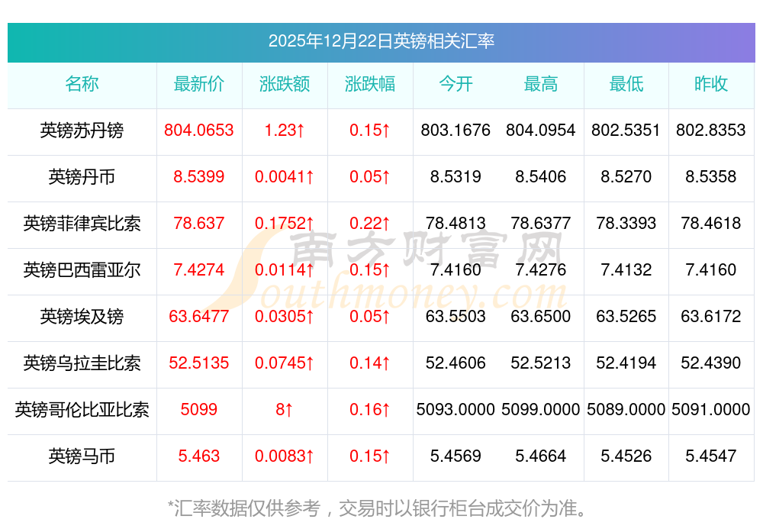Select the 英镑菲律宾比索 row name
The width and height of the screenshot is (763, 532).
click(x=82, y=224)
